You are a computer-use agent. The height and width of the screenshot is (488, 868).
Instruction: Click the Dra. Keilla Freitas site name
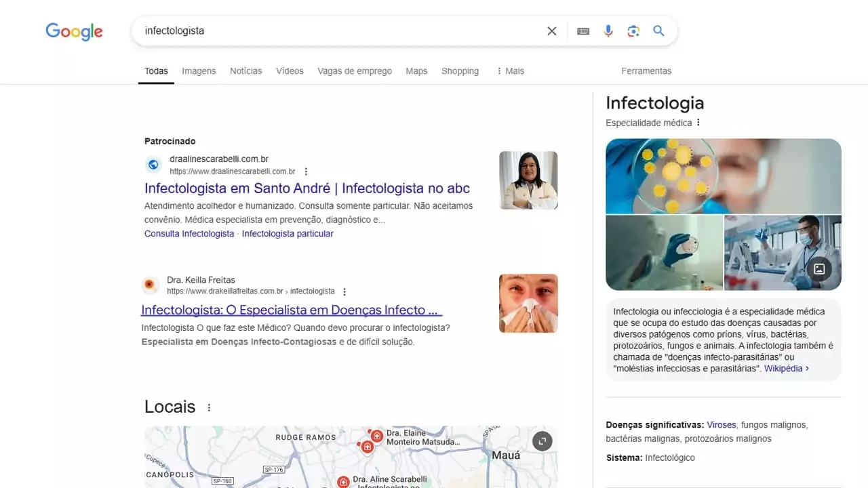[x=201, y=280]
